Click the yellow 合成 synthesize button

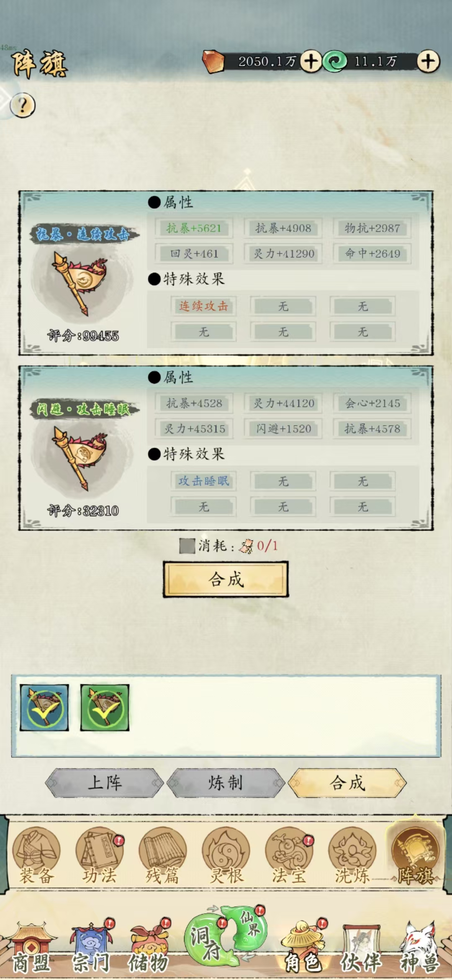pos(226,579)
